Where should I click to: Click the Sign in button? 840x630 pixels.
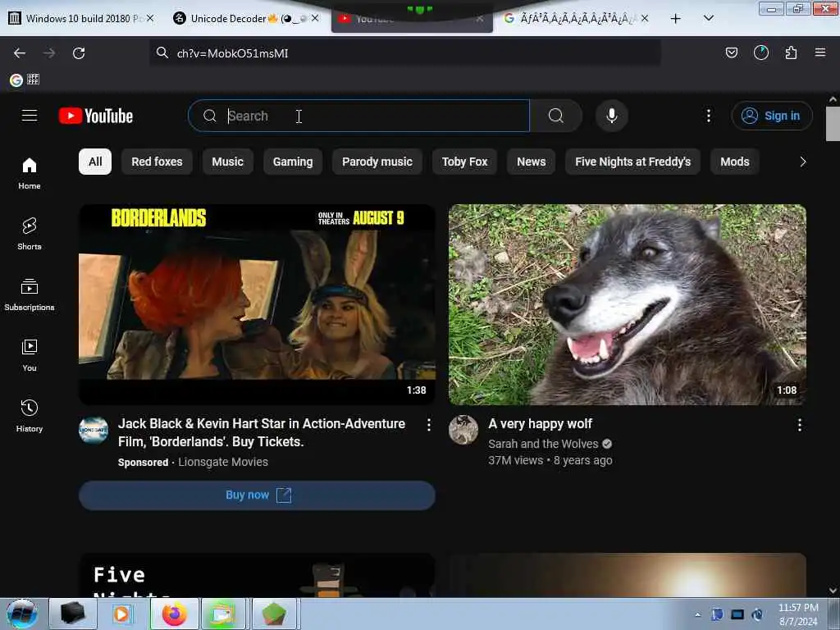coord(771,116)
